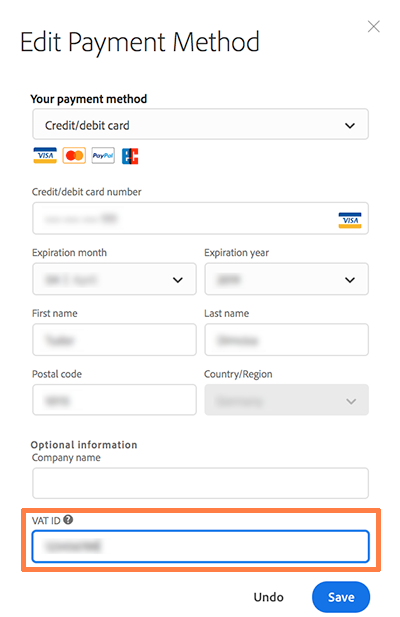This screenshot has height=617, width=400.
Task: Click the Visa card icon under payment method
Action: tap(45, 155)
